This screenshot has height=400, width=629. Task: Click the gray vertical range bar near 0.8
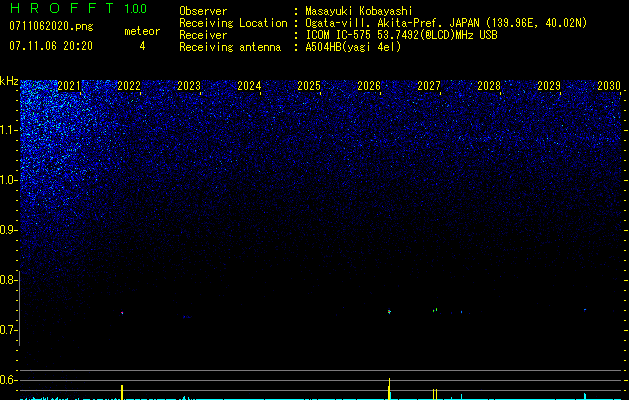[19, 308]
